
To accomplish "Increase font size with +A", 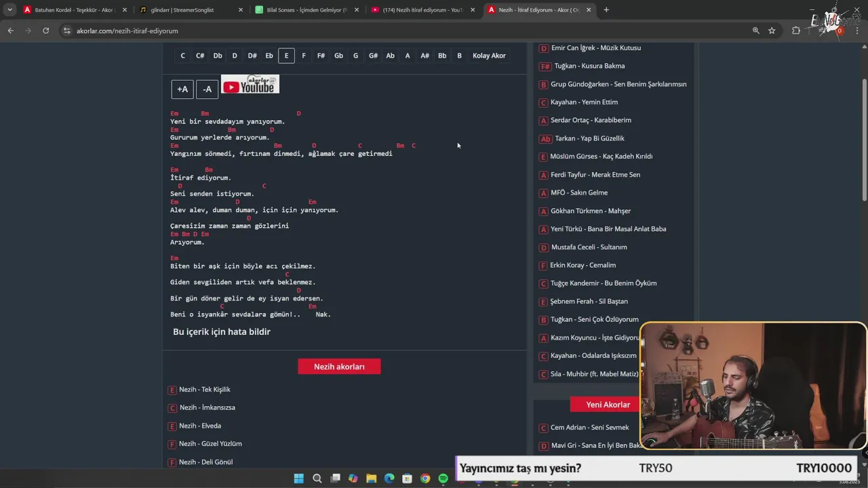I will (182, 89).
